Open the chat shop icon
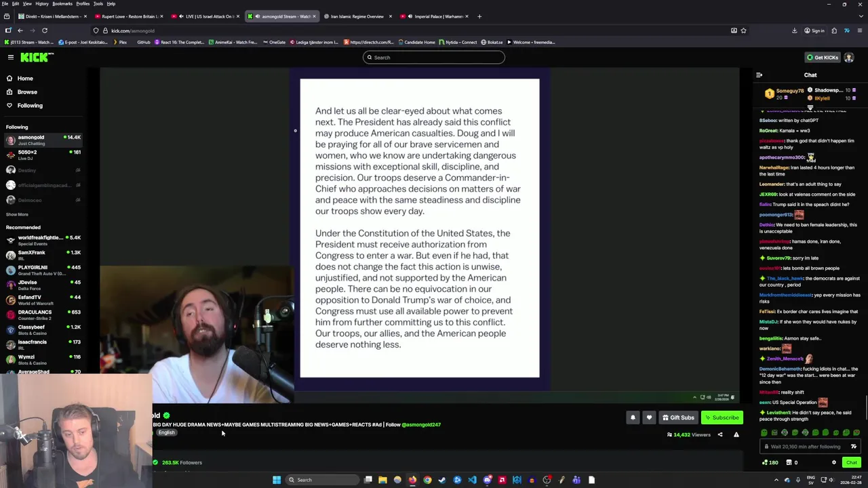Viewport: 868px width, 488px height. [789, 462]
